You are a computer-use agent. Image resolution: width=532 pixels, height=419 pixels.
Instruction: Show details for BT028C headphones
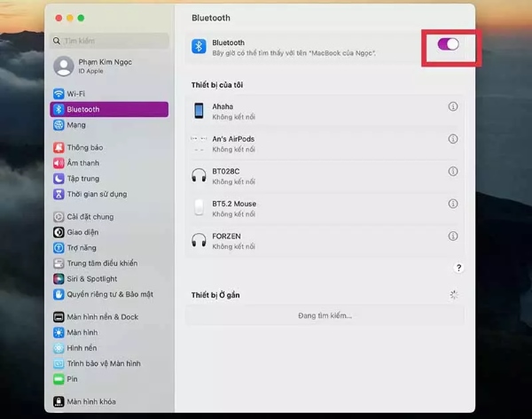[453, 172]
